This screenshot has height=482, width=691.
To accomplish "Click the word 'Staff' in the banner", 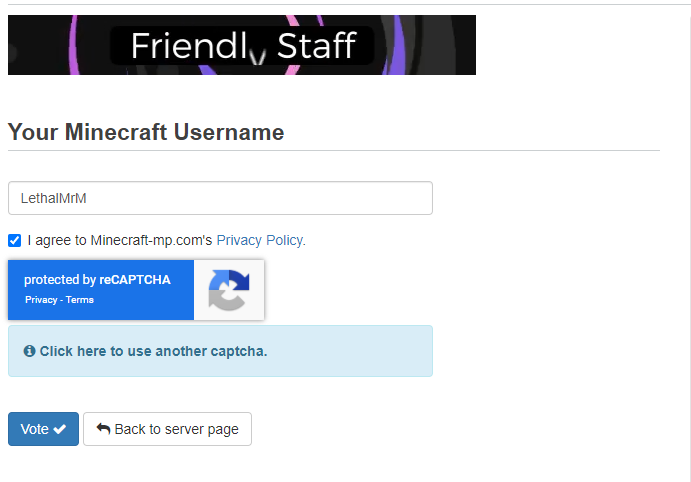I will tap(316, 45).
